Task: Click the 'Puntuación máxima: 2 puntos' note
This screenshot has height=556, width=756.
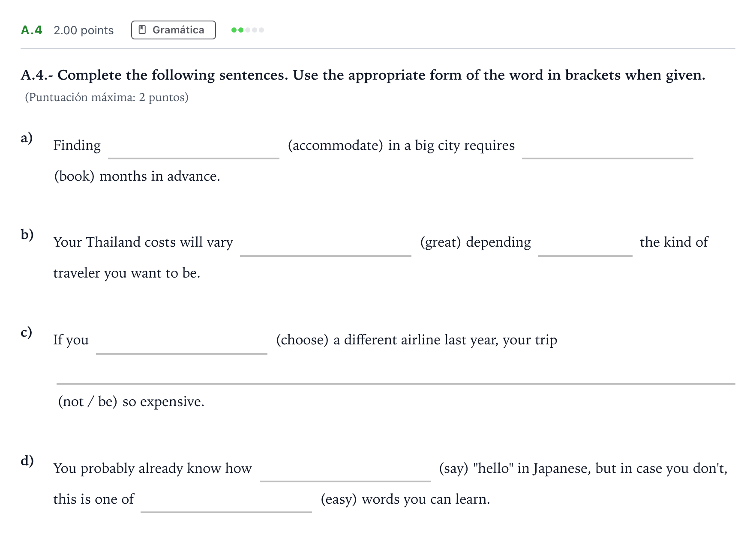Action: point(107,97)
